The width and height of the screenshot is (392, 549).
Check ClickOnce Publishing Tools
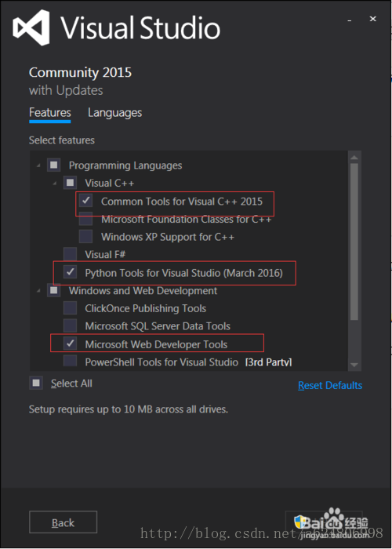click(x=70, y=308)
